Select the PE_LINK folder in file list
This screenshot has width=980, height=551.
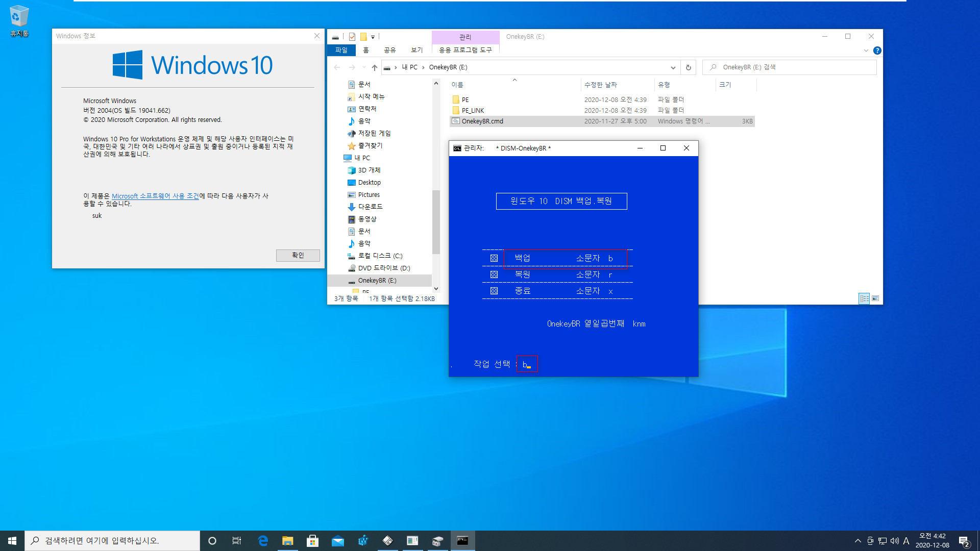pos(473,110)
